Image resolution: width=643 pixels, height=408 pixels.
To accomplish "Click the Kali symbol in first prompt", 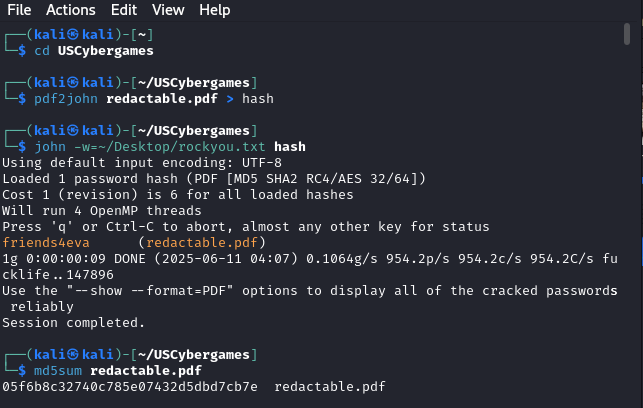I will pyautogui.click(x=73, y=34).
